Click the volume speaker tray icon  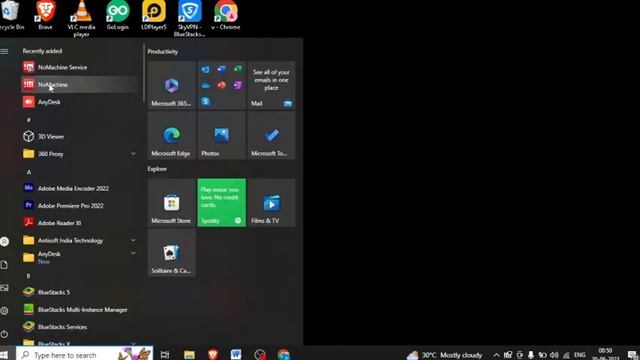pos(554,355)
